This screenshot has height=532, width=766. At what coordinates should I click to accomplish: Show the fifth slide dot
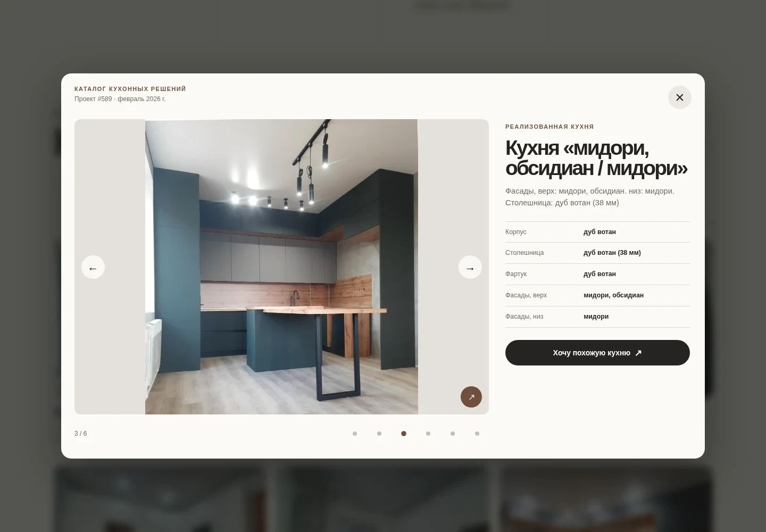(453, 434)
